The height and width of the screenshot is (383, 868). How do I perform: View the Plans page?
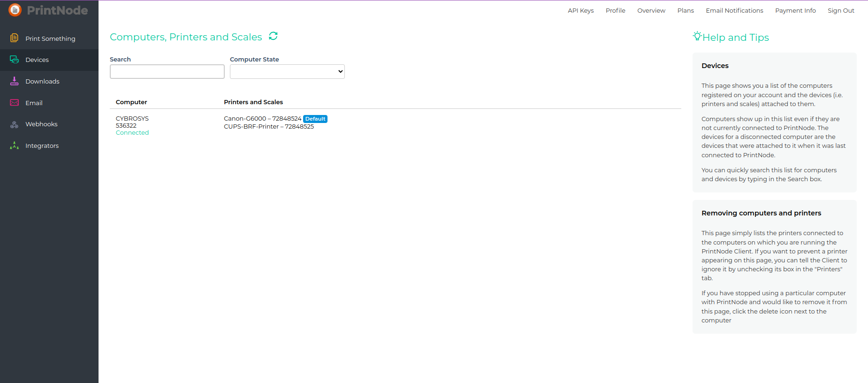(x=685, y=11)
